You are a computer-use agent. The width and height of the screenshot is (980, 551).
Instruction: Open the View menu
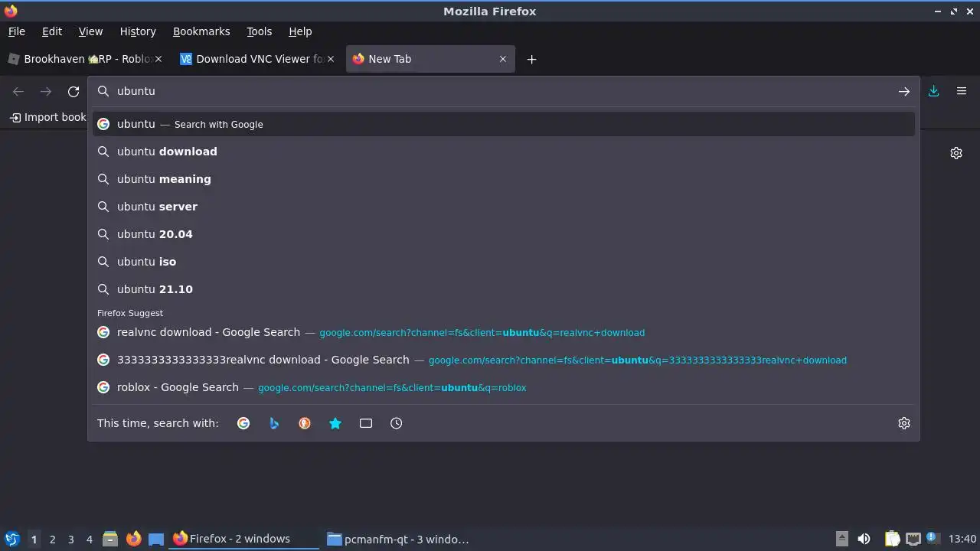[90, 31]
